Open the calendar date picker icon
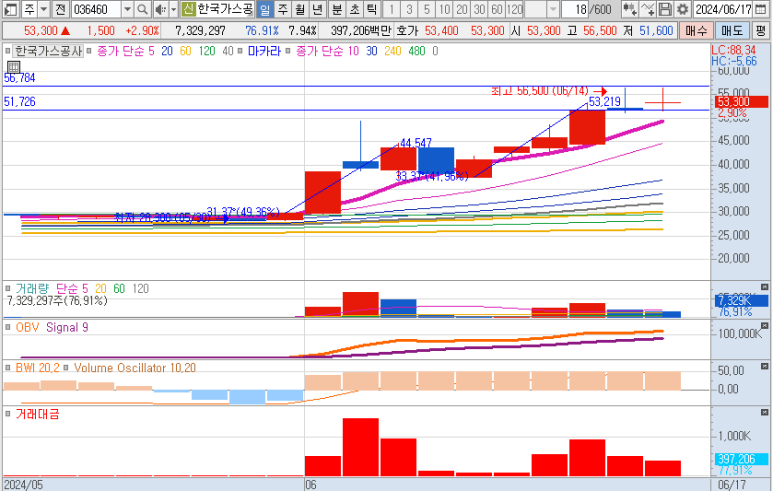Viewport: 773px width, 491px height. pyautogui.click(x=761, y=9)
